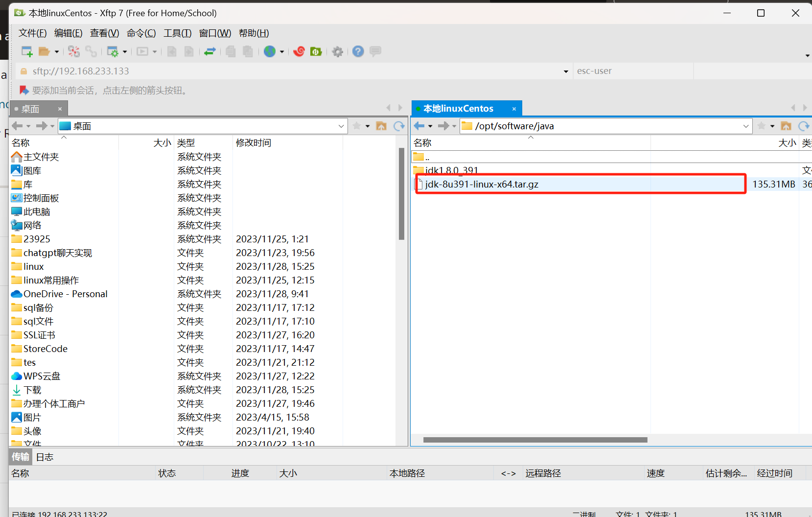Image resolution: width=812 pixels, height=517 pixels.
Task: Click the red bookmark add-session arrow icon
Action: point(24,90)
